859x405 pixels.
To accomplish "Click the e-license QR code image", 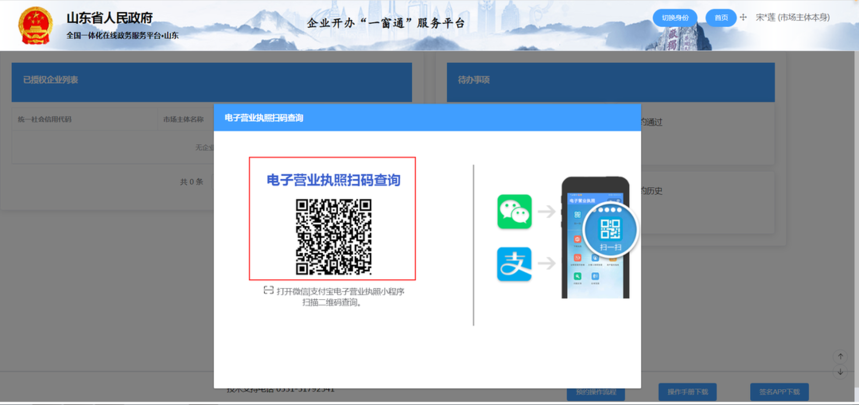I will 334,237.
